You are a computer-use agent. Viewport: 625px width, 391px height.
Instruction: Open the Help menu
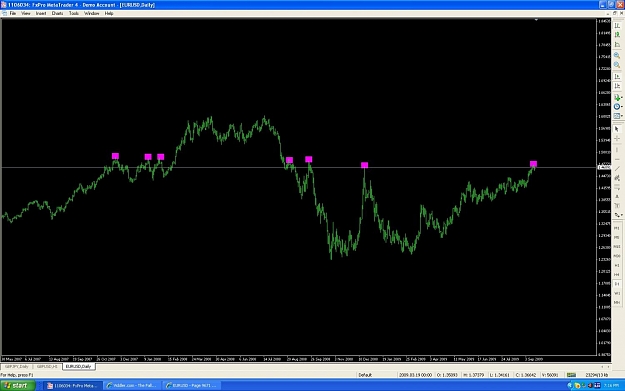pyautogui.click(x=109, y=14)
